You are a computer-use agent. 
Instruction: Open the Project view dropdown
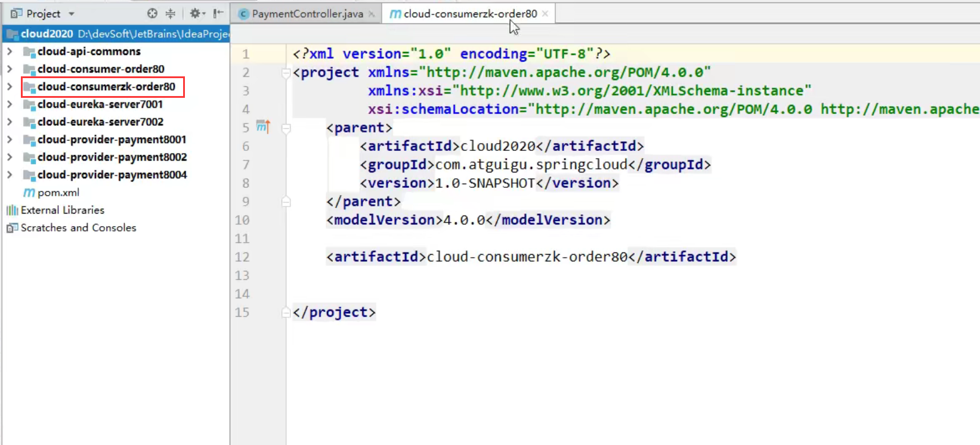tap(72, 14)
